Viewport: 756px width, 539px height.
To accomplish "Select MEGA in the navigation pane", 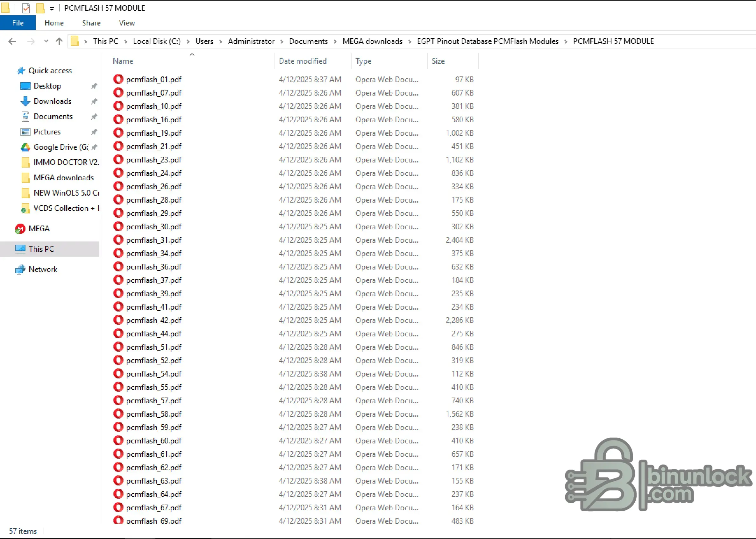I will coord(39,229).
